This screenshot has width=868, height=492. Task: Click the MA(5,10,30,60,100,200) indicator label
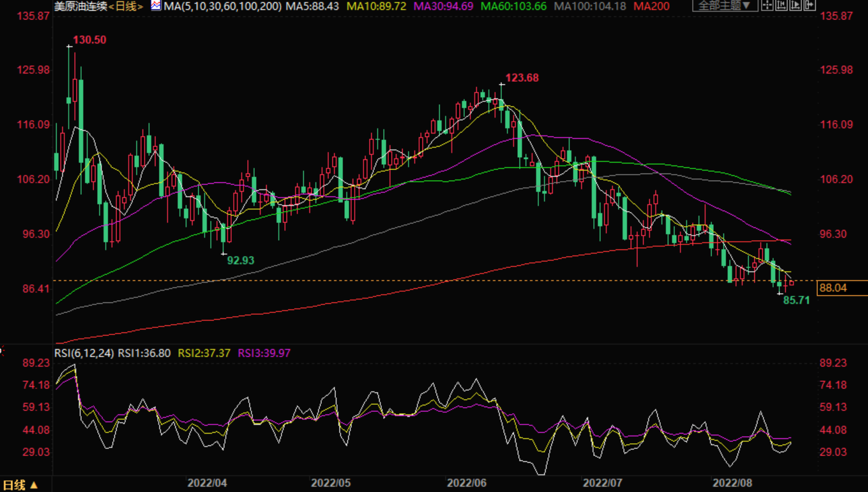point(223,6)
